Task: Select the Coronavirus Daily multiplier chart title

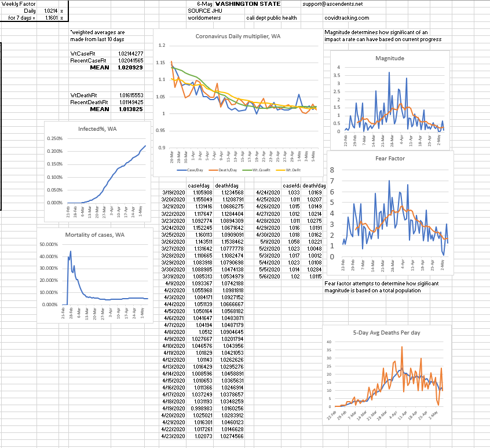Action: (x=238, y=36)
